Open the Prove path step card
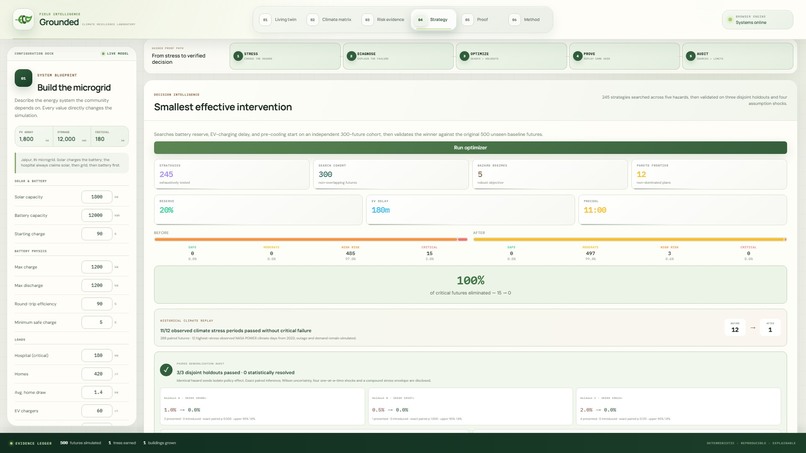This screenshot has width=806, height=453. coord(625,56)
